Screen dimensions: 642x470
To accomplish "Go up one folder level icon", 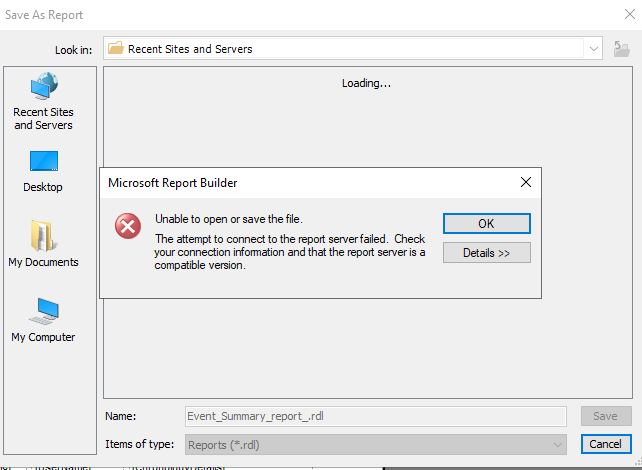I will 622,49.
